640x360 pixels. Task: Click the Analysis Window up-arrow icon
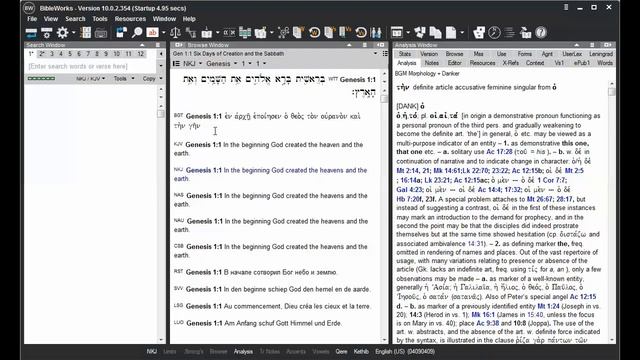click(x=576, y=45)
